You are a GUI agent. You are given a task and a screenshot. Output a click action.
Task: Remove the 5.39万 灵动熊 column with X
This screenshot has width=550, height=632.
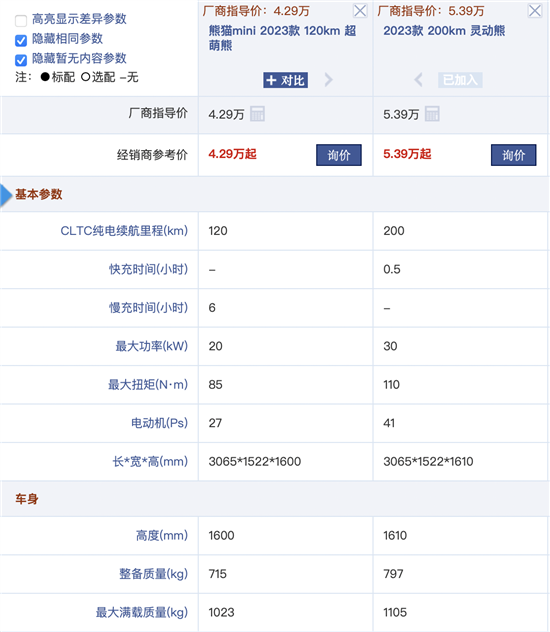[x=535, y=11]
